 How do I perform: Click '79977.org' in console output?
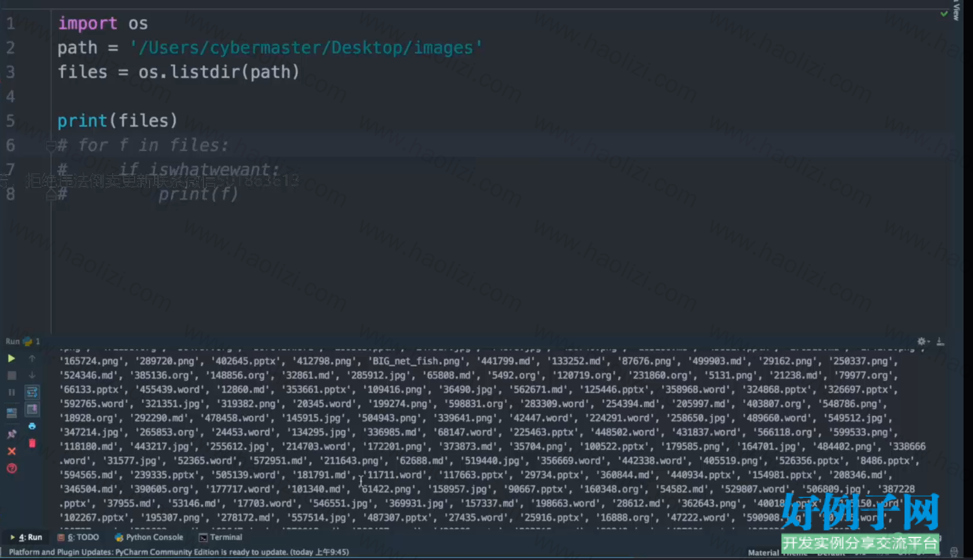pos(862,375)
